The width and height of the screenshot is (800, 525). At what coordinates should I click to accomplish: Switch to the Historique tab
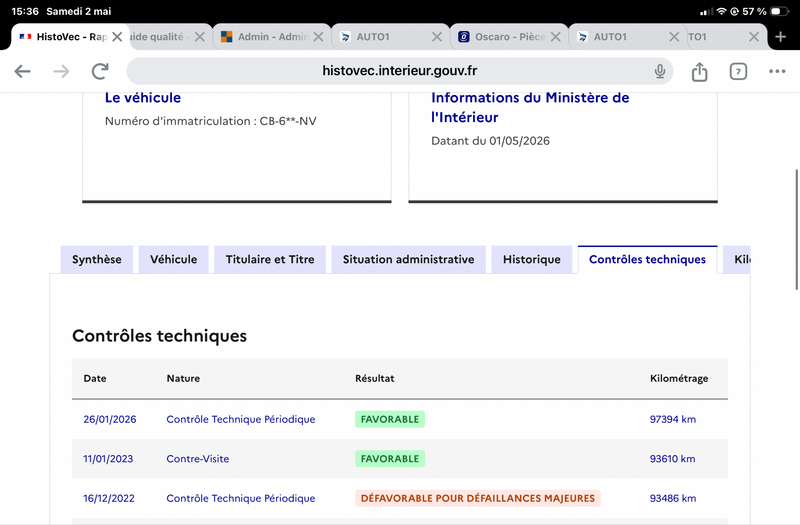pyautogui.click(x=532, y=259)
